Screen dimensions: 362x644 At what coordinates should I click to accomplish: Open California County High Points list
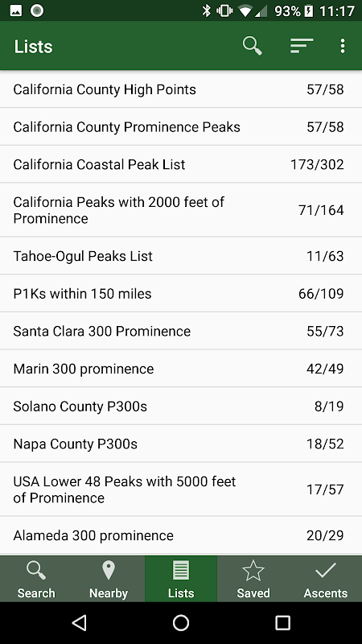pyautogui.click(x=181, y=89)
